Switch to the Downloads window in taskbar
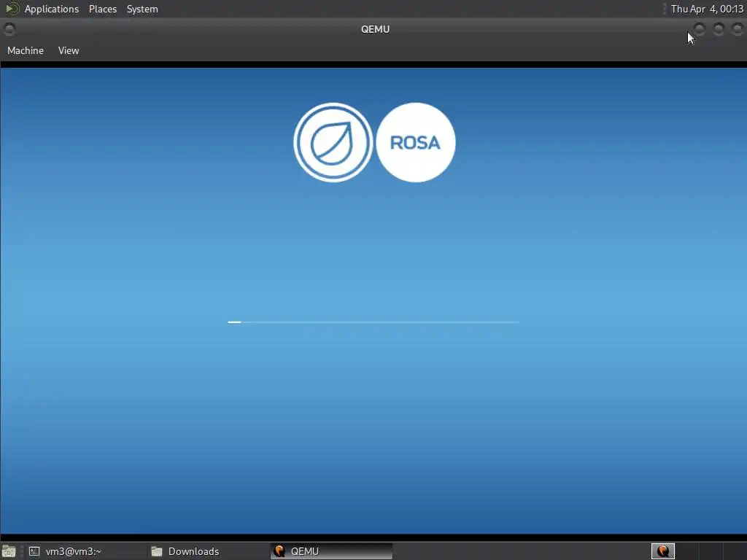This screenshot has height=560, width=747. click(x=208, y=551)
